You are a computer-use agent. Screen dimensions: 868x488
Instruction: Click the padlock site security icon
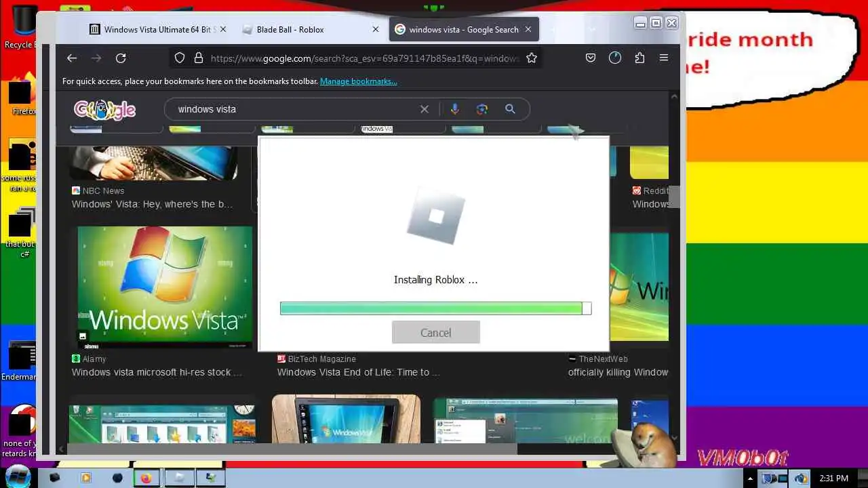click(199, 58)
